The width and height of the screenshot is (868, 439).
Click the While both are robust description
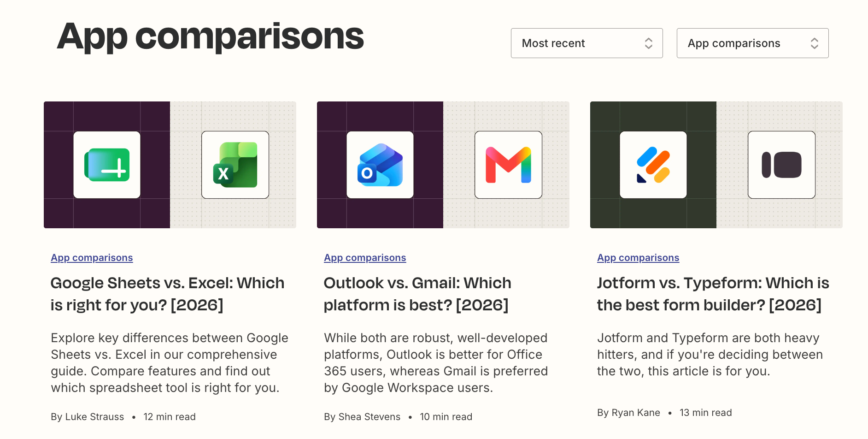tap(436, 362)
